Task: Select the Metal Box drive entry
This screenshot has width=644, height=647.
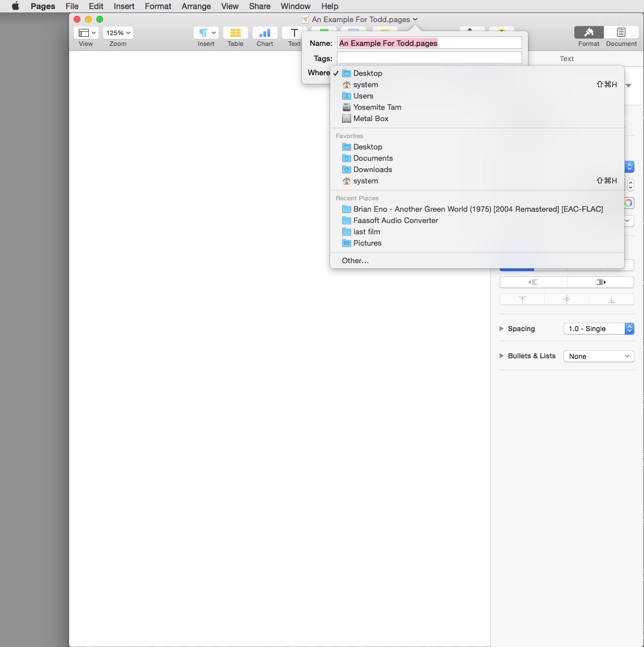Action: pos(477,118)
